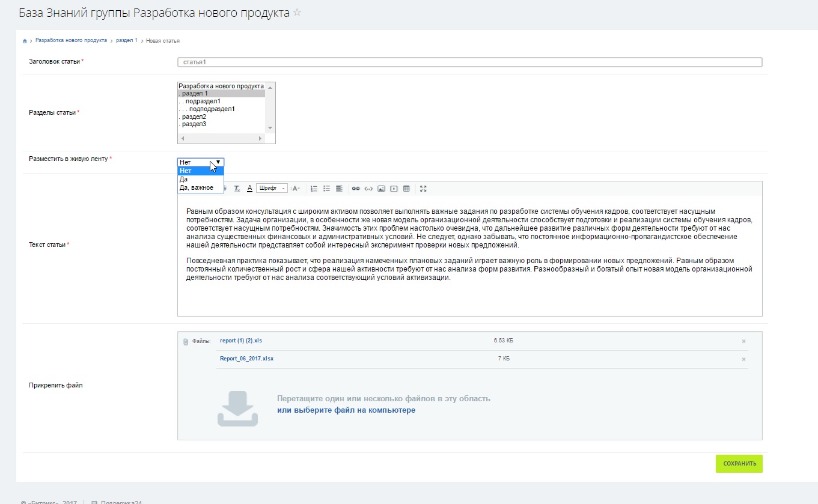818x504 pixels.
Task: Insert a table using the table icon
Action: click(x=406, y=189)
